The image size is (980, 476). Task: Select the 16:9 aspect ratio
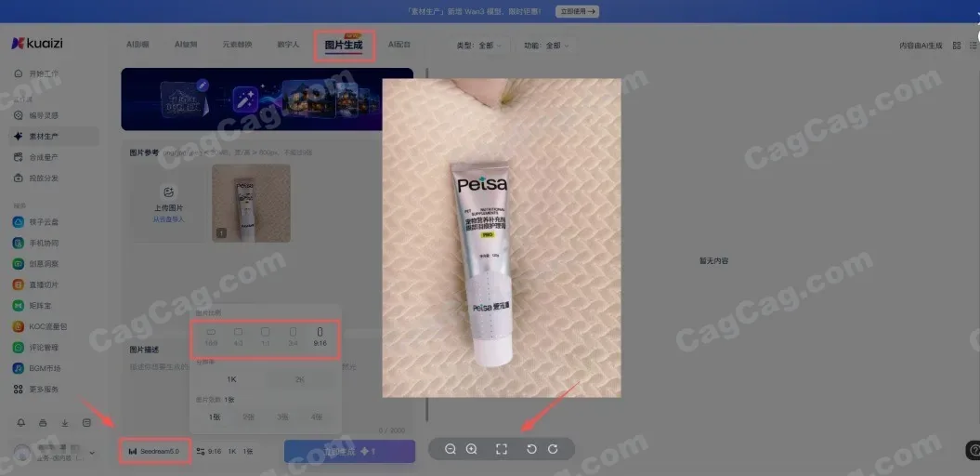coord(211,337)
